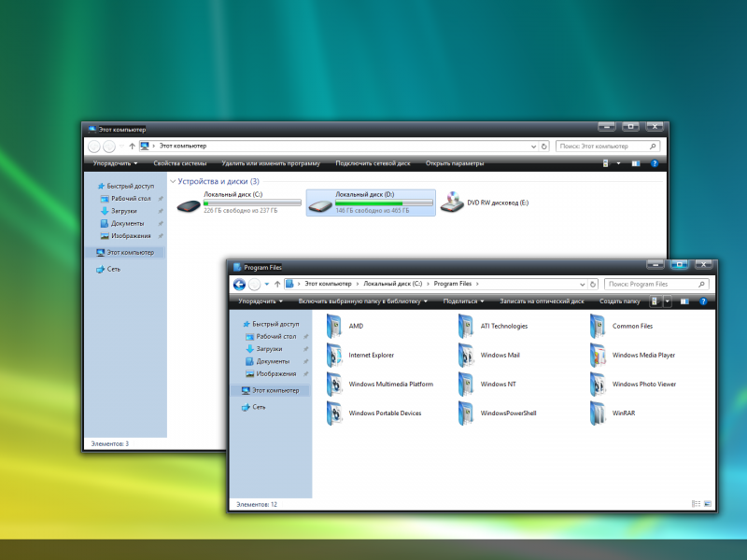Open the Common Files folder
This screenshot has width=747, height=560.
point(621,326)
